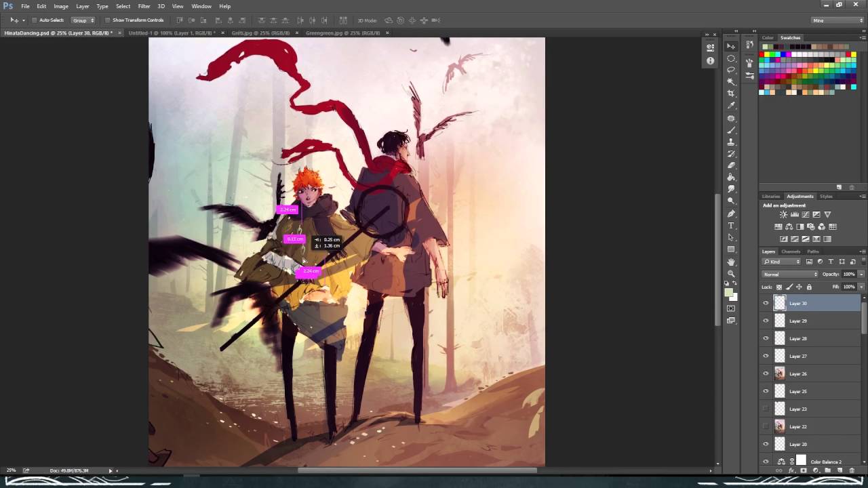Switch to Greengreen.jpg document tab
868x488 pixels.
342,33
